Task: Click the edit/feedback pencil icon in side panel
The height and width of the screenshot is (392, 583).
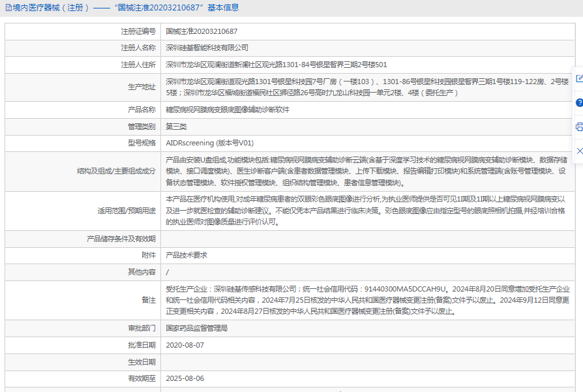Action: click(x=579, y=79)
